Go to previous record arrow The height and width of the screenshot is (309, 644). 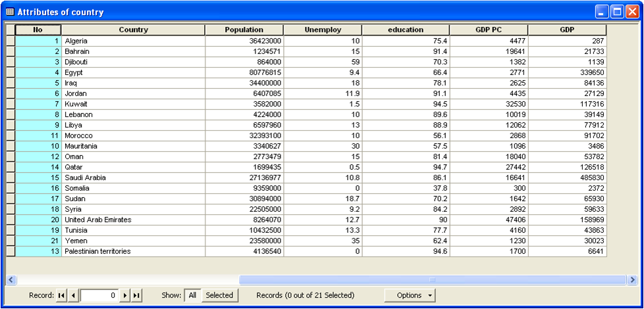point(73,295)
